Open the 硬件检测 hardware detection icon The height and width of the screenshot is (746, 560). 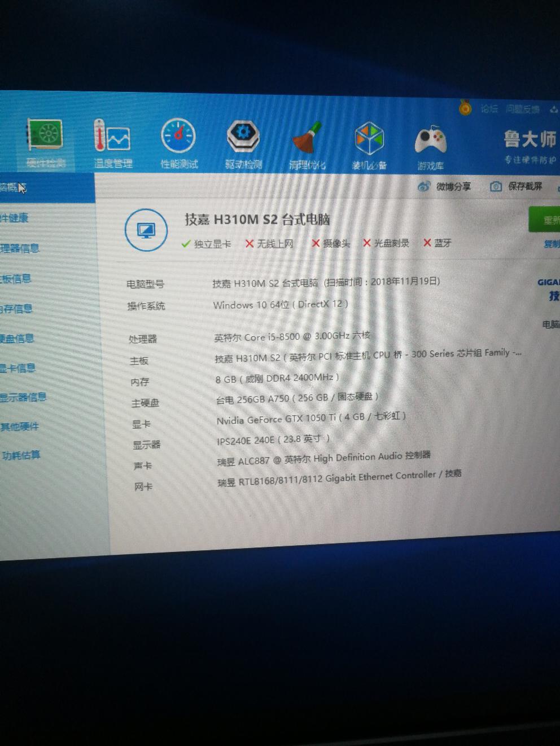[46, 136]
